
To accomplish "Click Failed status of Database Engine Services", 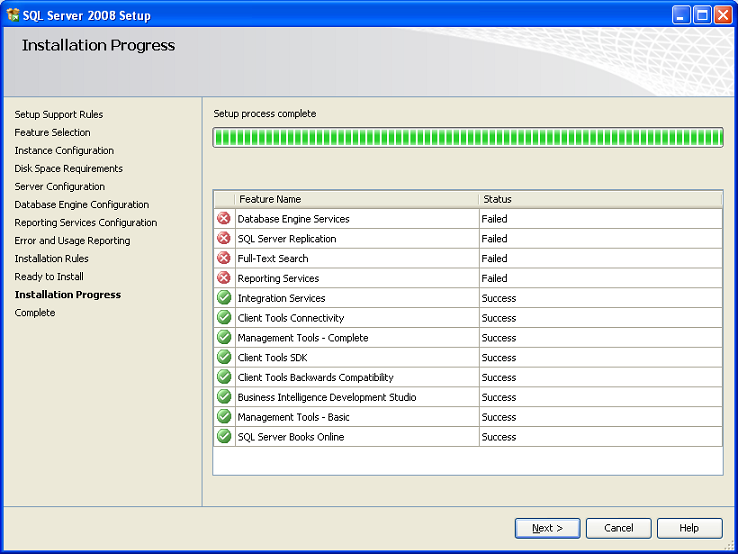I will 494,219.
